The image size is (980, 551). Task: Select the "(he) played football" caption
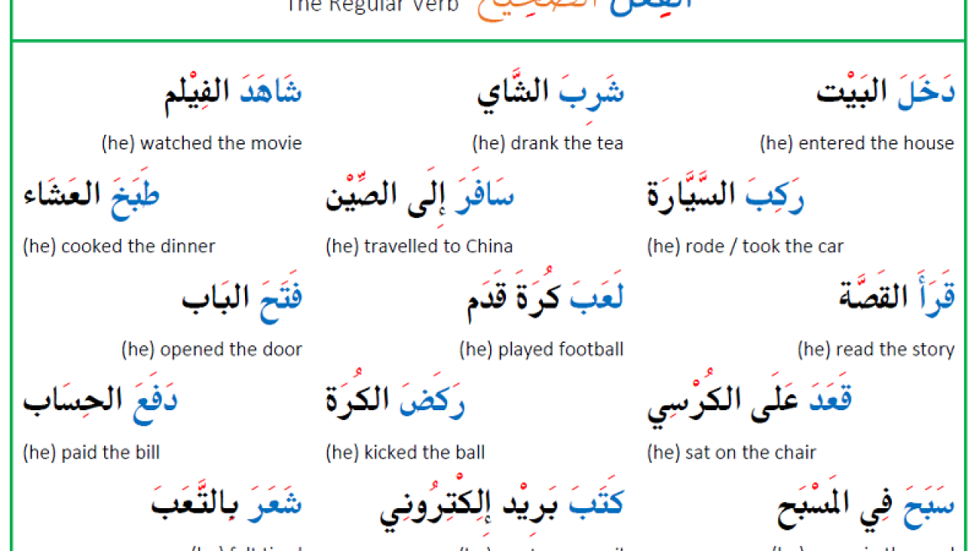[x=541, y=350]
